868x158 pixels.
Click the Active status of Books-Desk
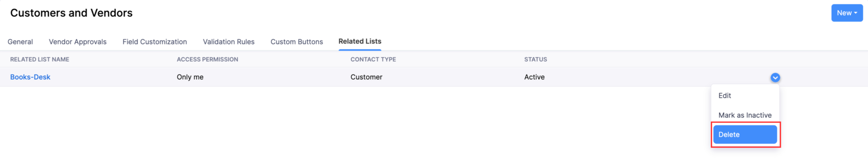point(534,77)
